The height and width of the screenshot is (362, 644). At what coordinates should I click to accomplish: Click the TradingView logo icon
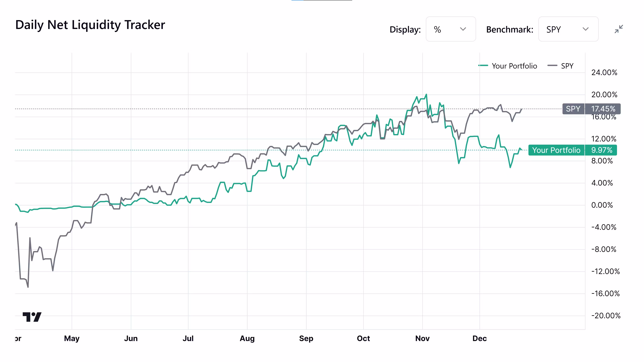click(x=32, y=317)
